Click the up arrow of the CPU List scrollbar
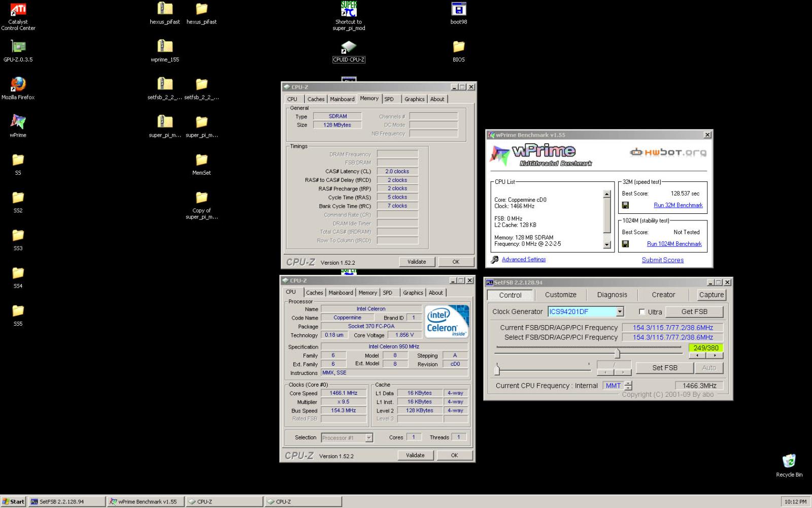Image resolution: width=812 pixels, height=508 pixels. [606, 194]
